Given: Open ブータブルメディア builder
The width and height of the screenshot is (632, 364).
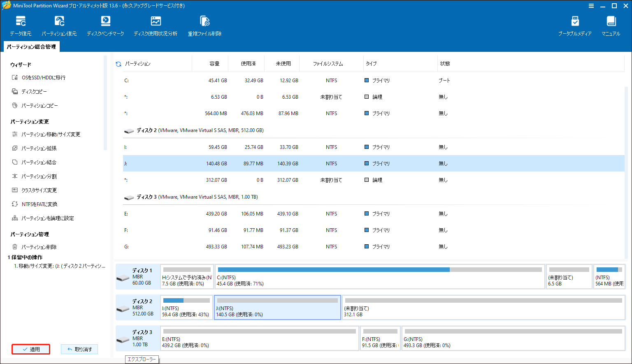Looking at the screenshot, I should pos(575,26).
